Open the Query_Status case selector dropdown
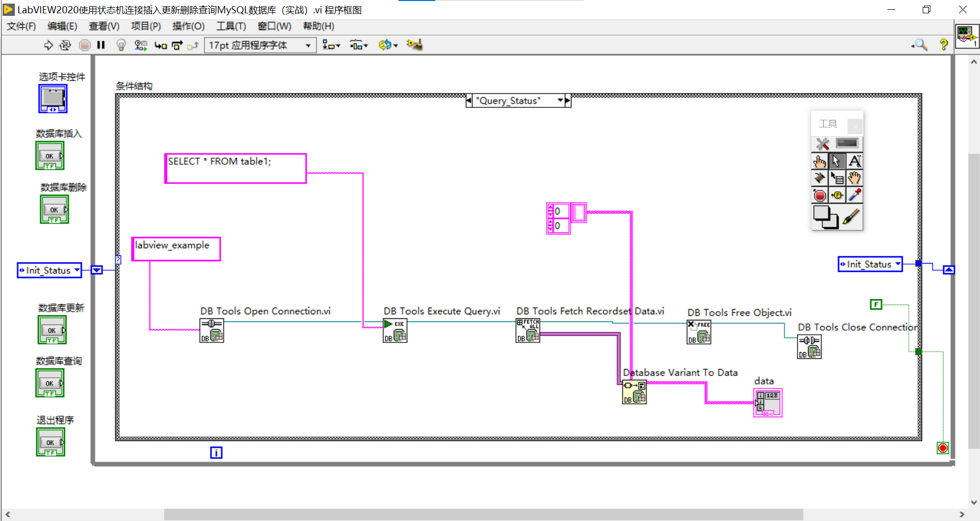980x521 pixels. pyautogui.click(x=561, y=100)
